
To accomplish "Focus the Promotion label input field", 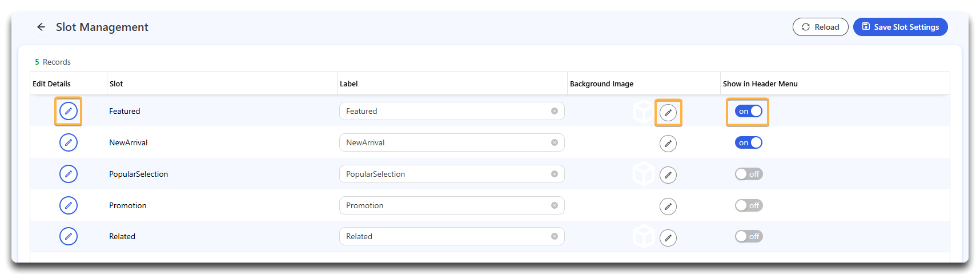I will 446,205.
